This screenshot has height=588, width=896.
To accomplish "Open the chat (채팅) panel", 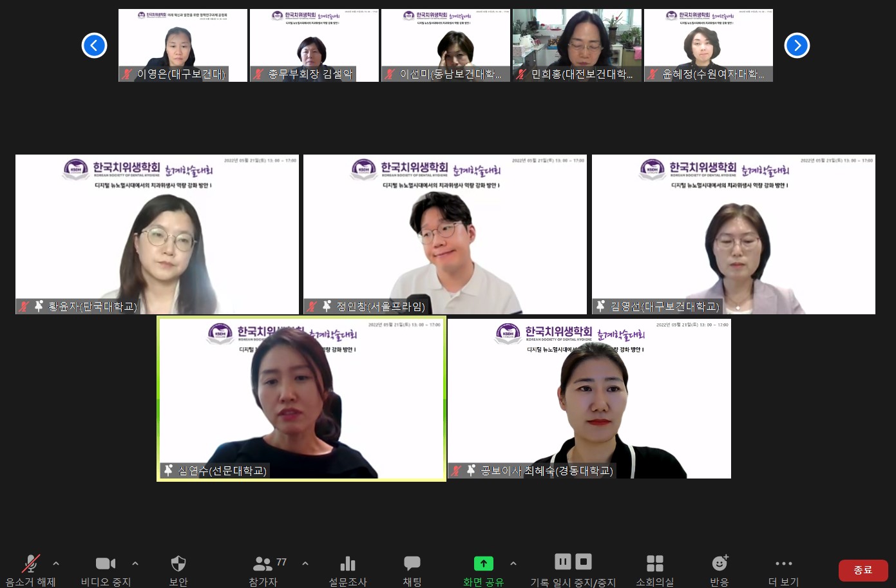I will 412,564.
